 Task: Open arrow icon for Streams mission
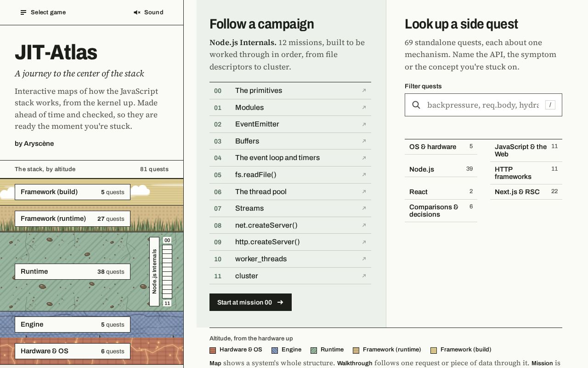pos(364,208)
